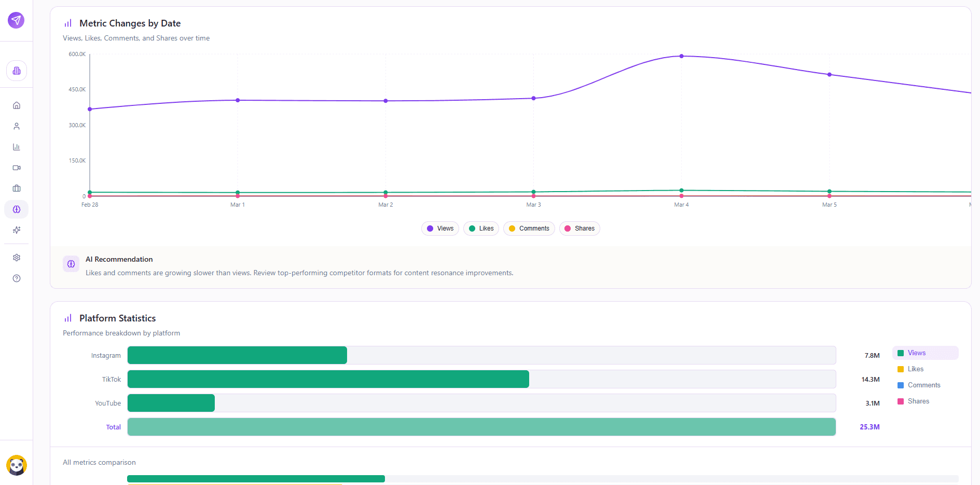Toggle Views series in chart legend

pos(440,228)
